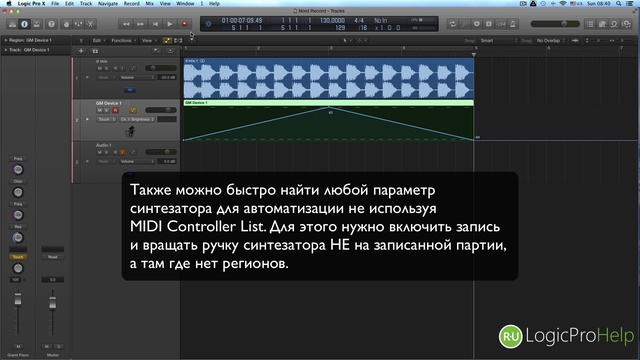Open the Snap Smart dropdown
Viewport: 640px width, 360px height.
tap(498, 40)
